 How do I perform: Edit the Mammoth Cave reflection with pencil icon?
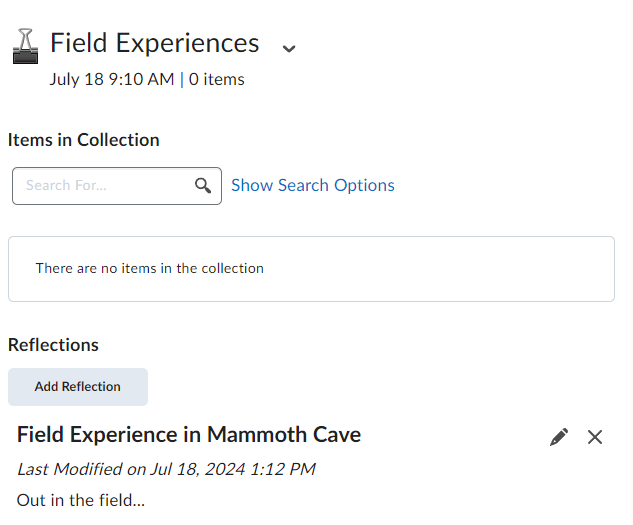[x=559, y=437]
